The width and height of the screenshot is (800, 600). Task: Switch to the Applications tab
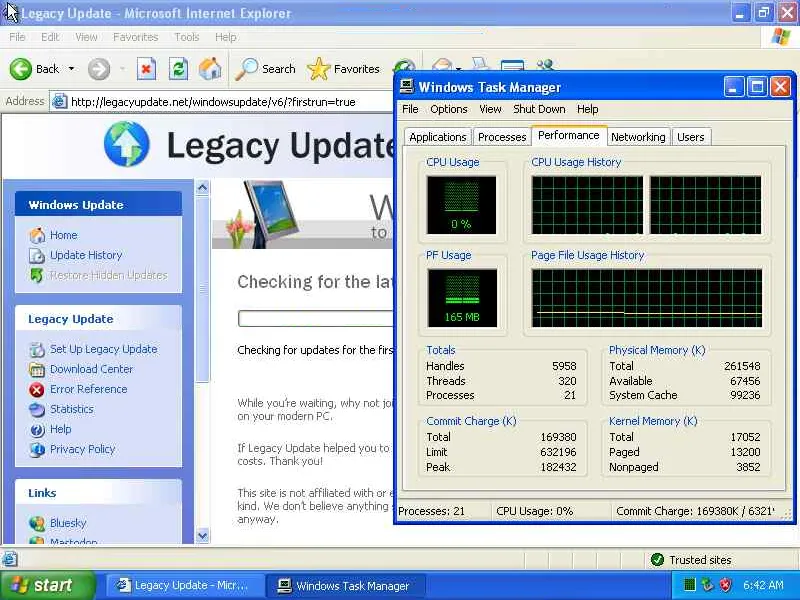[438, 137]
